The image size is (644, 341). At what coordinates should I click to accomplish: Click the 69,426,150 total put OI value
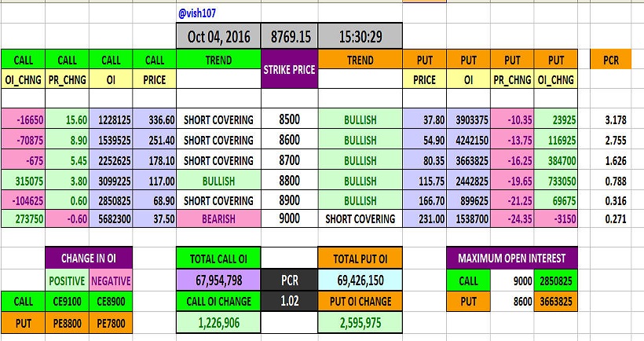pos(360,280)
